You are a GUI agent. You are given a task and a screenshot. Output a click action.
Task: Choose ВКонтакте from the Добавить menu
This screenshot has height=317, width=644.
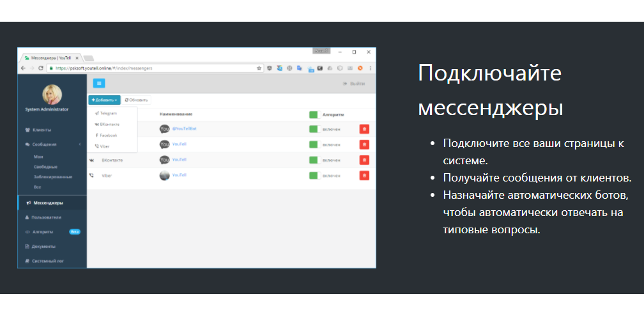107,125
